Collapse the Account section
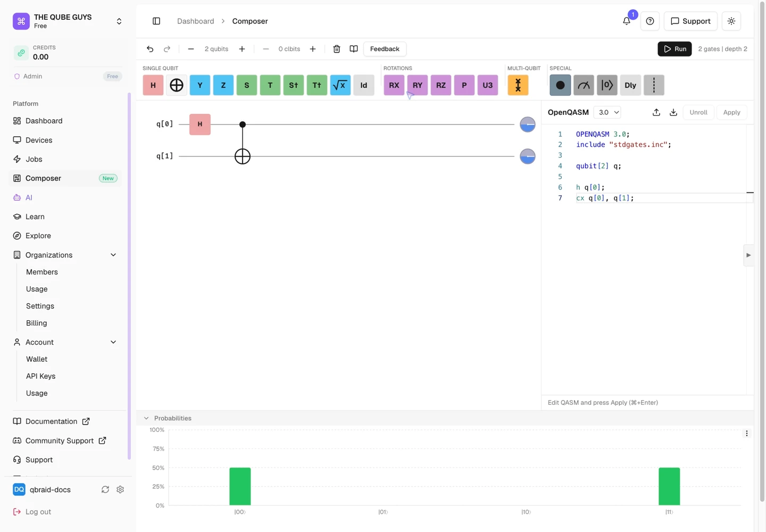766x532 pixels. point(113,342)
